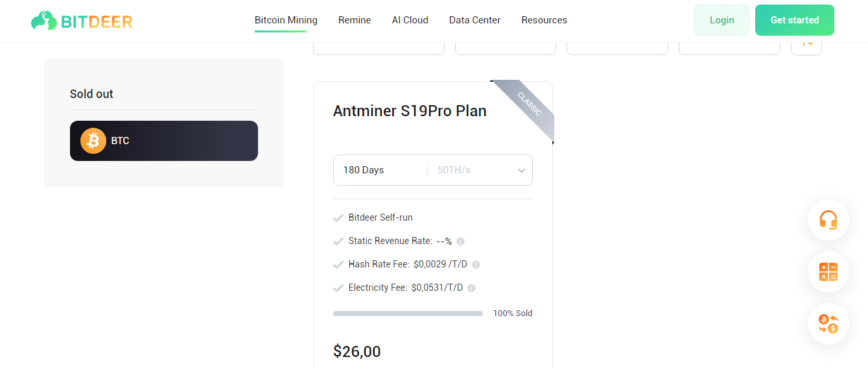The width and height of the screenshot is (868, 368).
Task: Click info icon next to Electricity Fee
Action: click(x=471, y=288)
